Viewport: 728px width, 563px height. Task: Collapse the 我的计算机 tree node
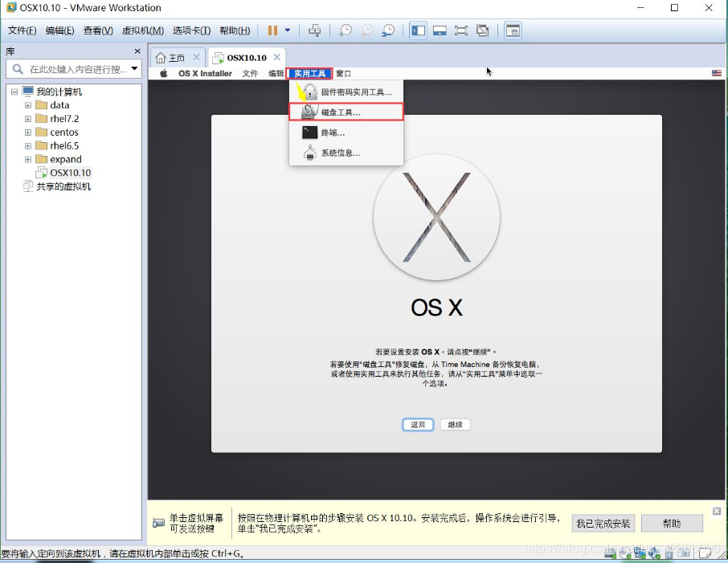pyautogui.click(x=14, y=92)
